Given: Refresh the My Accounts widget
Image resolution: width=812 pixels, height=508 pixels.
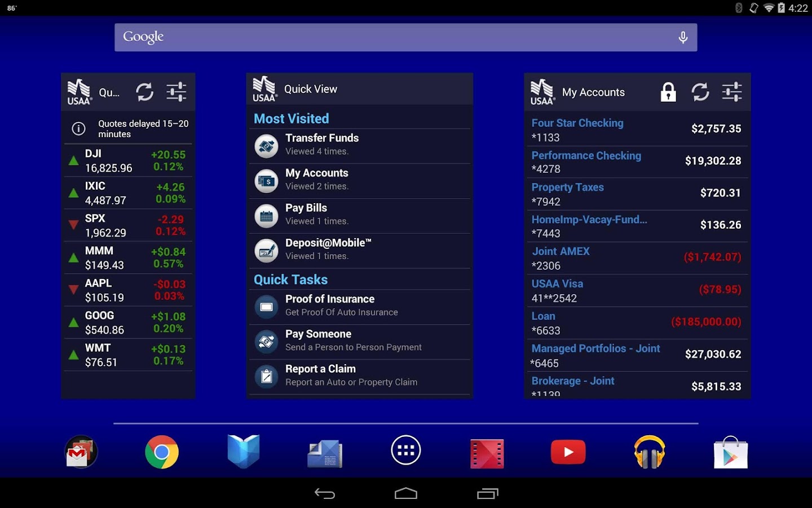Looking at the screenshot, I should (x=700, y=91).
